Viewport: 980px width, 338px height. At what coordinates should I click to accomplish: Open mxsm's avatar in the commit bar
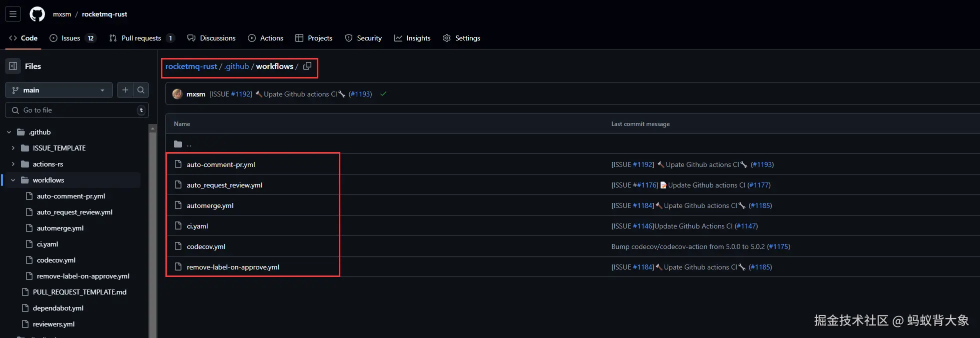pos(177,94)
